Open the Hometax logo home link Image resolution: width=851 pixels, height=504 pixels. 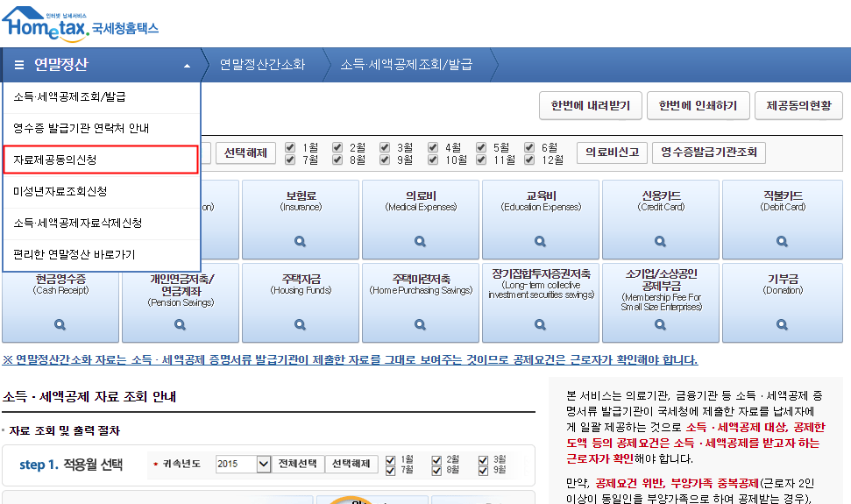pyautogui.click(x=81, y=24)
